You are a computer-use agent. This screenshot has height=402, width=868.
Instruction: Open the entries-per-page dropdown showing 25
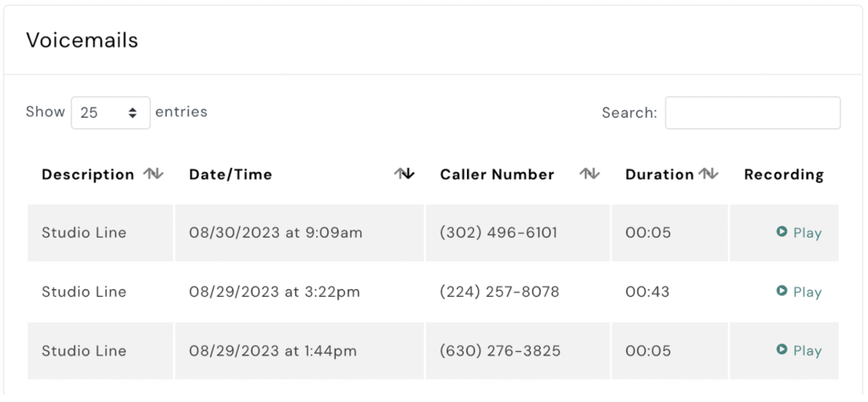[x=110, y=113]
